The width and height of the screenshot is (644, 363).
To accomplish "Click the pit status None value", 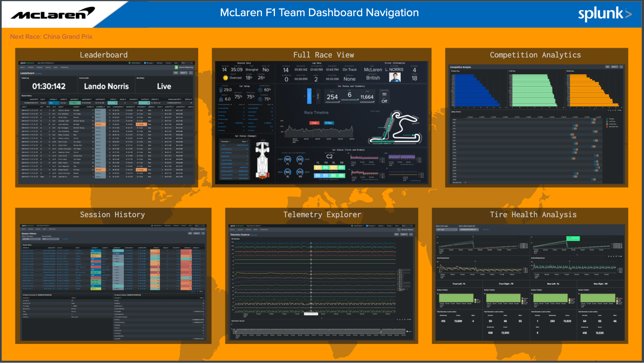I will point(350,79).
